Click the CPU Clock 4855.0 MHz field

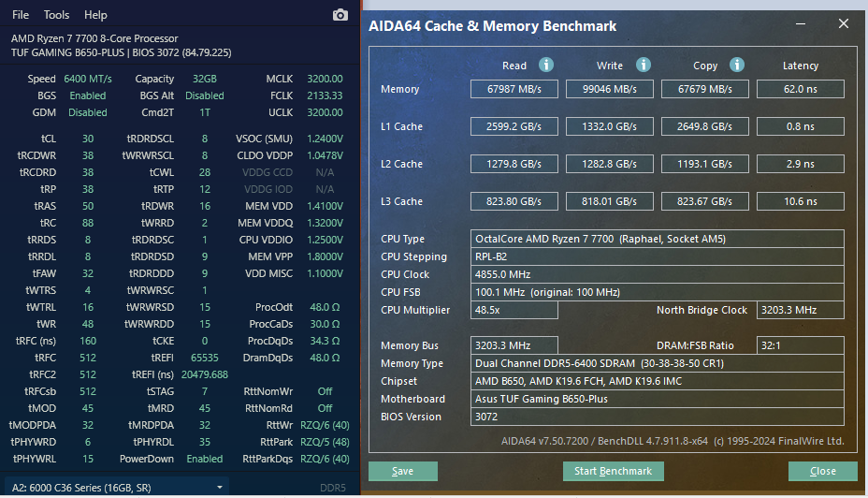658,274
